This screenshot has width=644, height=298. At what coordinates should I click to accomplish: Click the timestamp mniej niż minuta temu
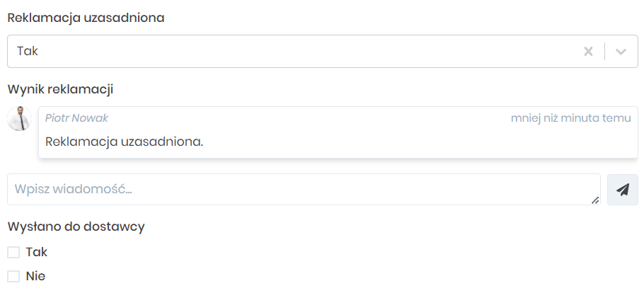[x=570, y=118]
